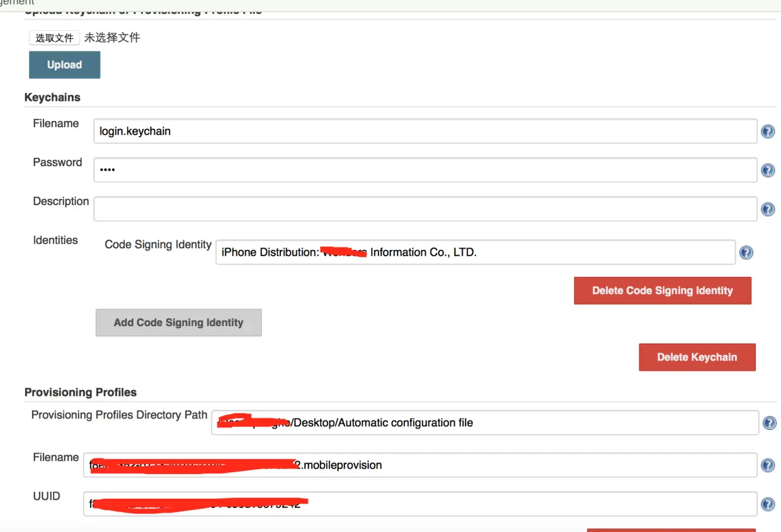The height and width of the screenshot is (532, 781).
Task: Open help for keychain Filename field
Action: coord(768,132)
